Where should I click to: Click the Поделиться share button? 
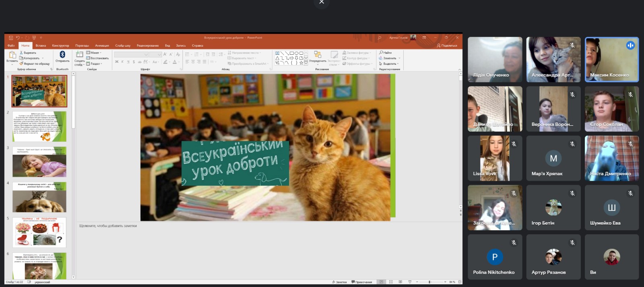coord(447,45)
